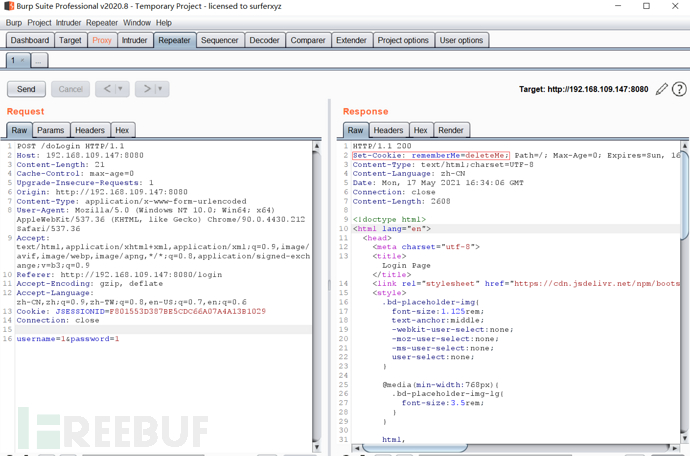Open the Burp menu
690x456 pixels.
[x=14, y=22]
